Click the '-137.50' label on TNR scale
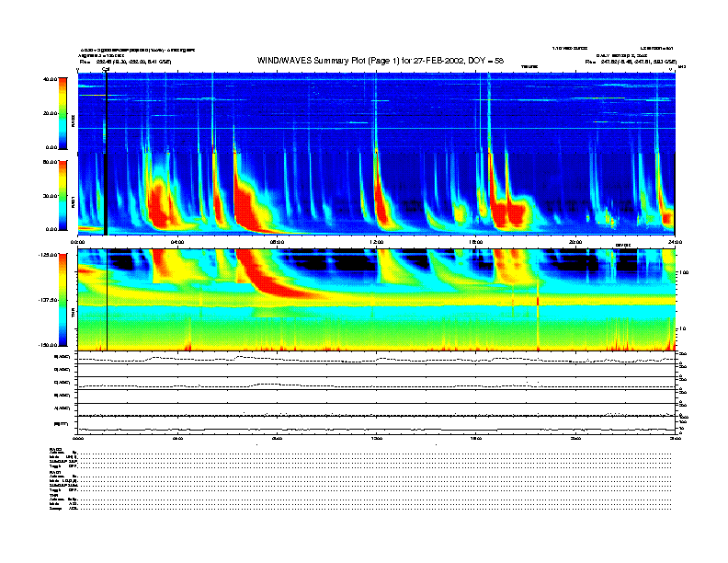Viewport: 728px width, 563px height. 48,300
